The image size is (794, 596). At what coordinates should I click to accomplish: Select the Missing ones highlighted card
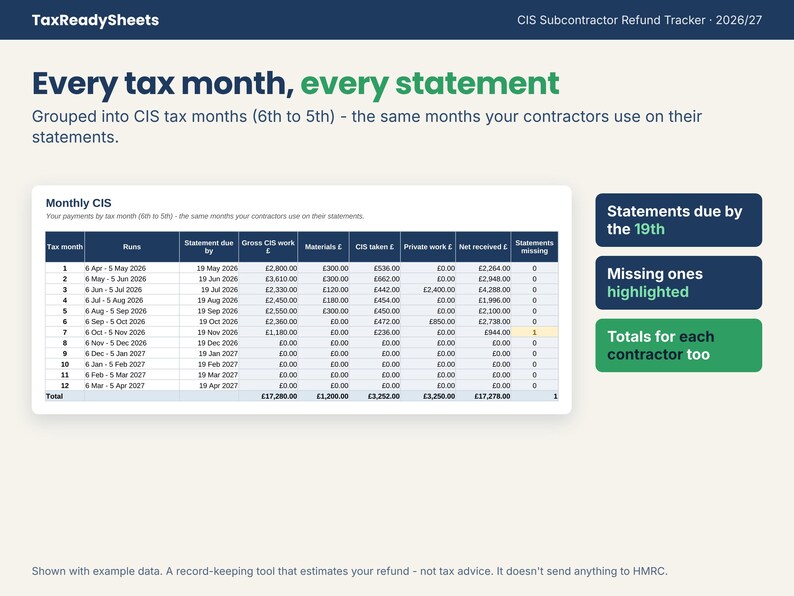[x=679, y=283]
